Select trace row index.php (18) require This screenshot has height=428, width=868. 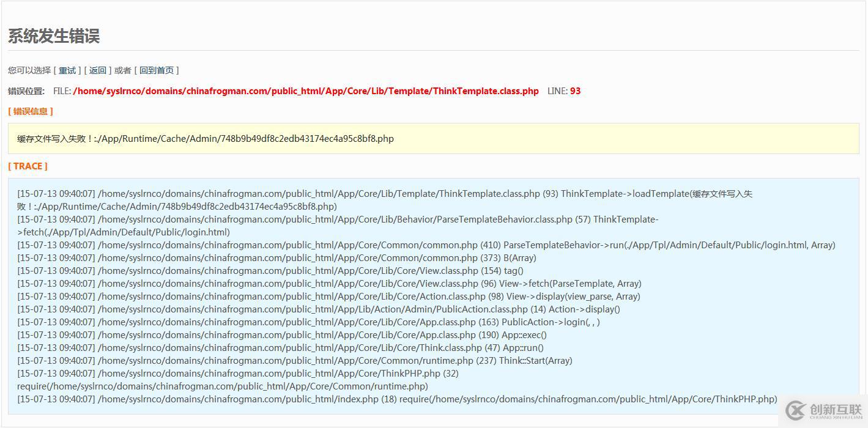point(397,399)
